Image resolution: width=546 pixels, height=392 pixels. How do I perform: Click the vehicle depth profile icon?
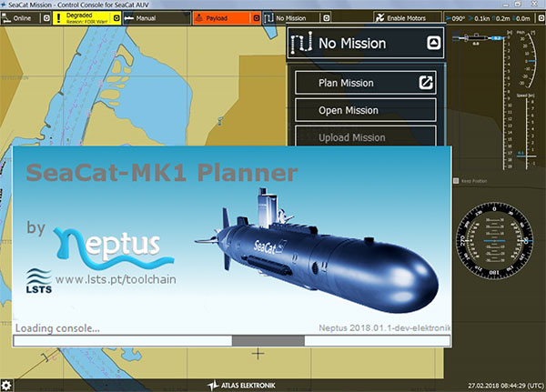[478, 38]
